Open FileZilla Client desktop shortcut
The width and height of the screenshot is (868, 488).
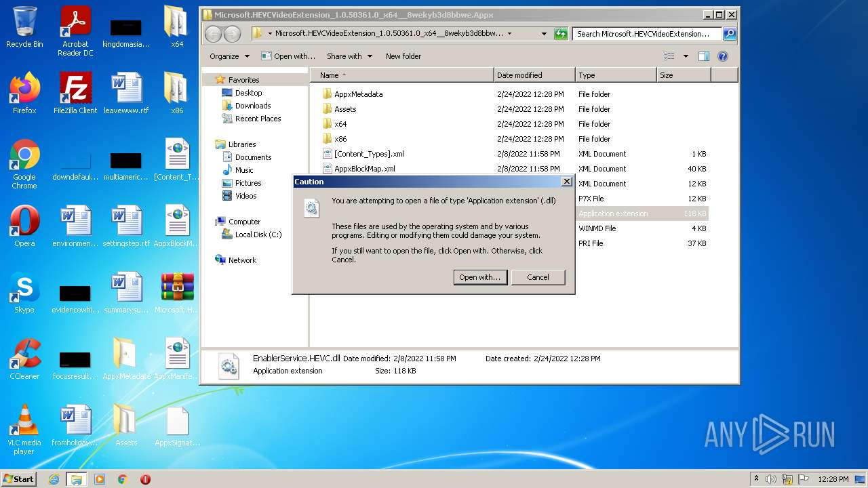[75, 94]
